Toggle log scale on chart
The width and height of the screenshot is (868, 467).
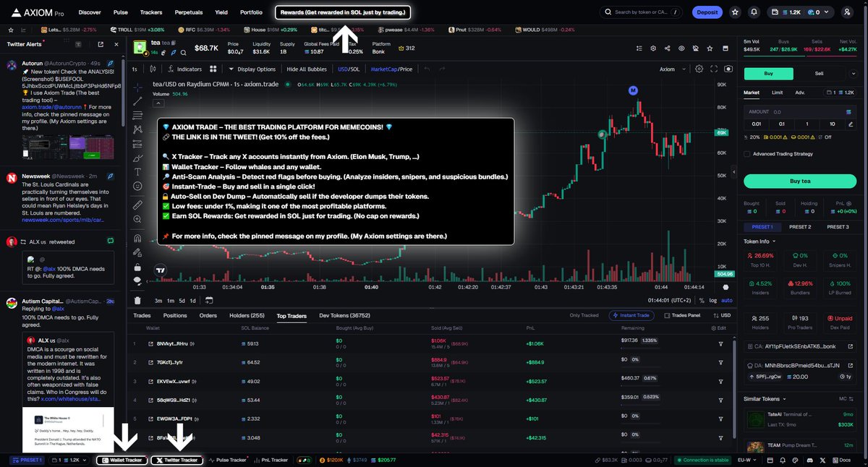coord(713,300)
